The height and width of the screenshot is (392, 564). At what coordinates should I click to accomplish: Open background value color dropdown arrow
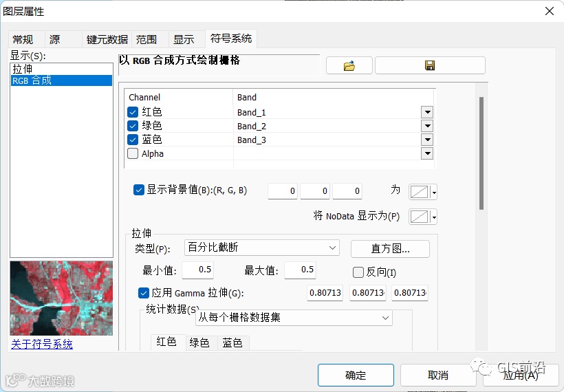tap(434, 192)
